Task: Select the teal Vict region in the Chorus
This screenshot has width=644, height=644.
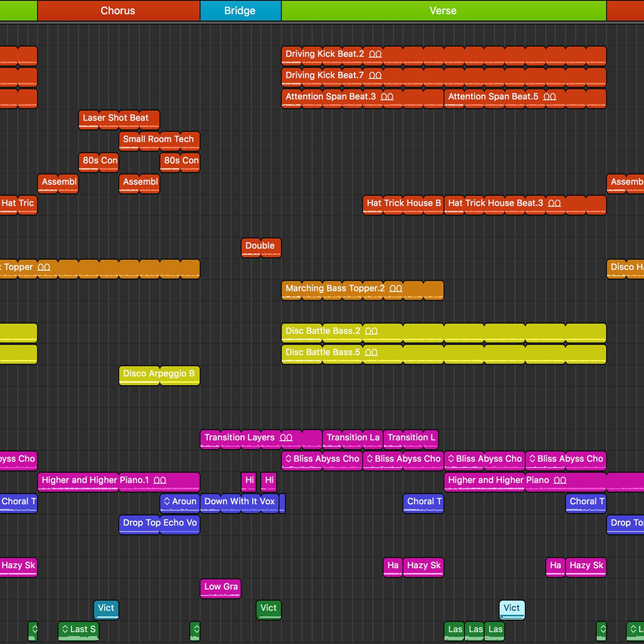Action: pyautogui.click(x=106, y=610)
